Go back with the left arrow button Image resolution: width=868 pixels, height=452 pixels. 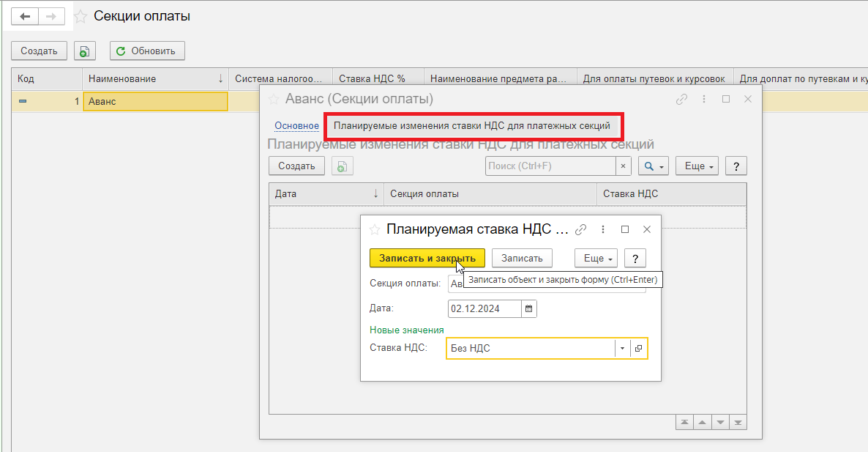[25, 17]
